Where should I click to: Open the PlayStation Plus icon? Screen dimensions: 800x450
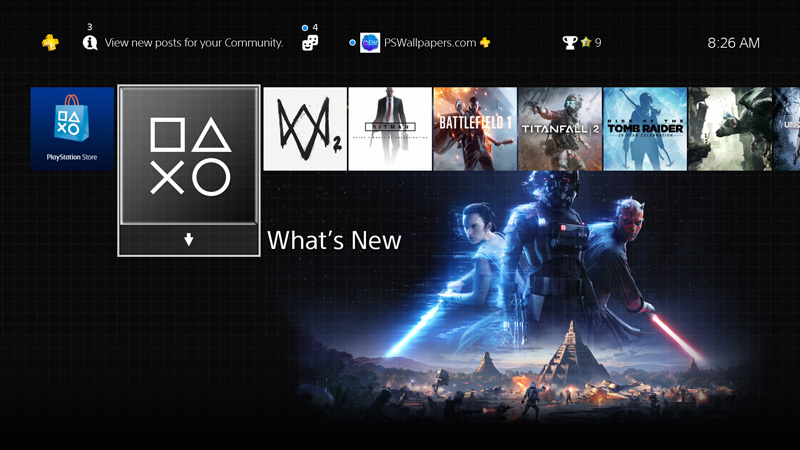(50, 42)
